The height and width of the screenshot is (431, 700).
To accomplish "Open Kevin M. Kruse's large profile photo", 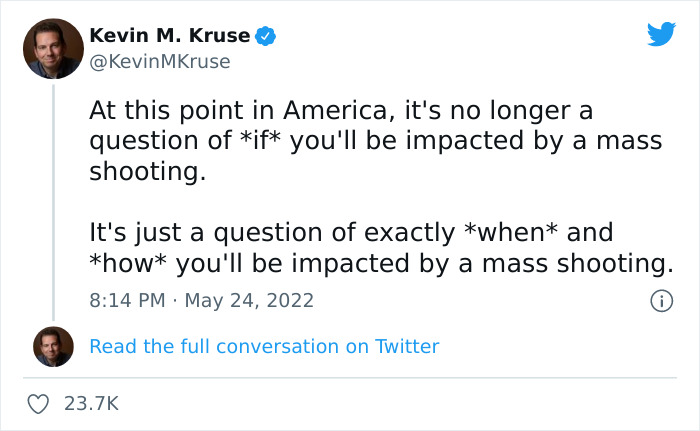I will (x=53, y=48).
